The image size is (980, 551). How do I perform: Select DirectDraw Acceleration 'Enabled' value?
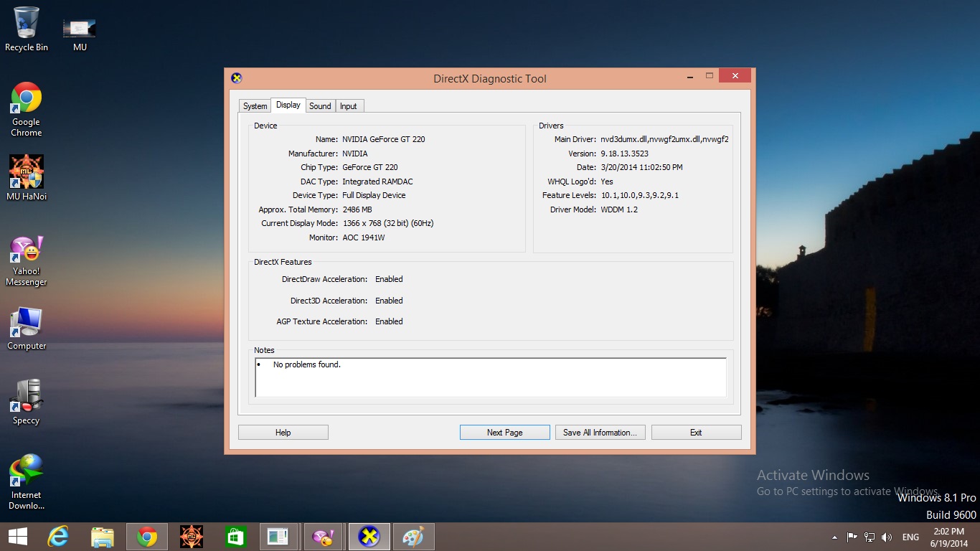pyautogui.click(x=389, y=279)
